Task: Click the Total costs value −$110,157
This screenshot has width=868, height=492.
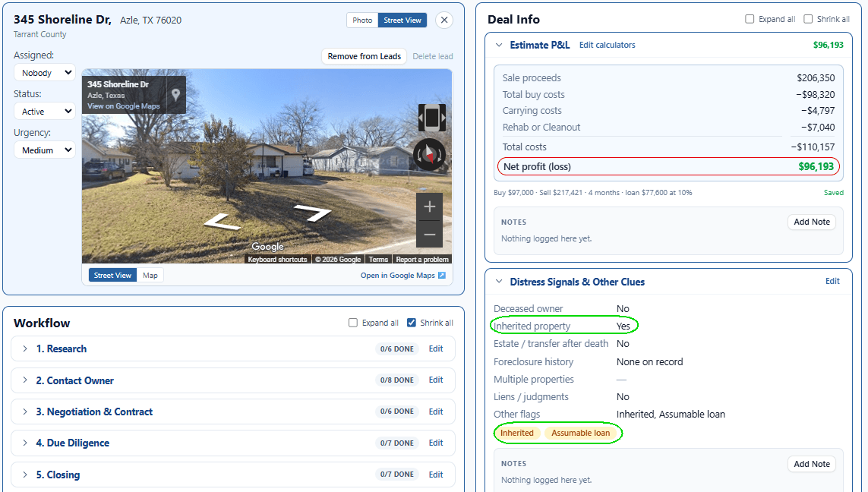Action: pyautogui.click(x=813, y=147)
